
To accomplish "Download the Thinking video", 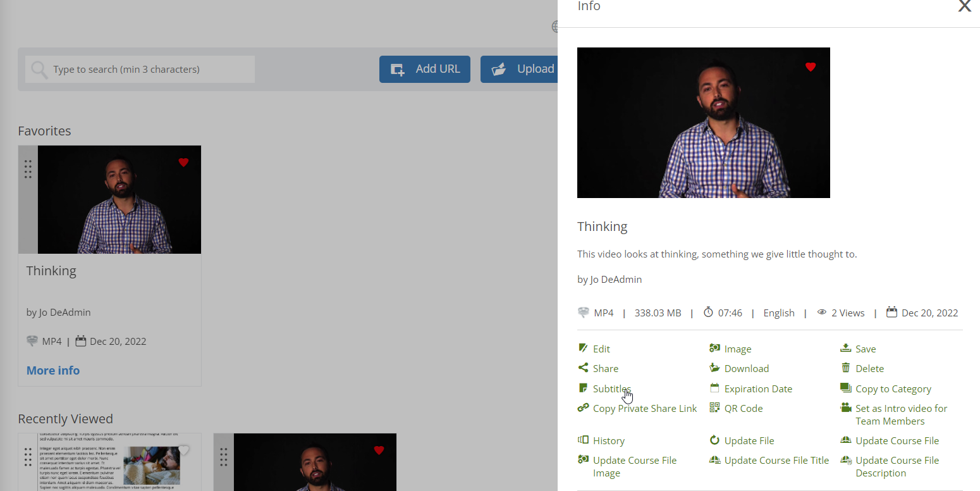I will [747, 368].
